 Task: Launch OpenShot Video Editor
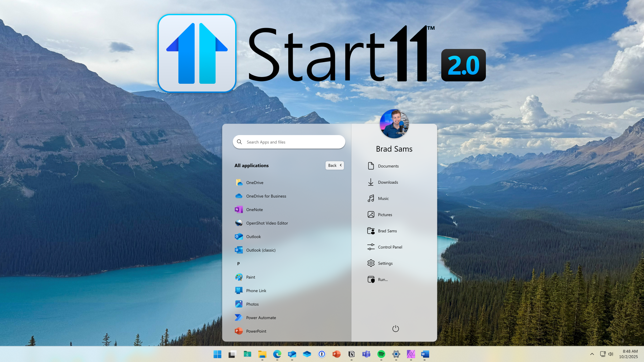click(267, 223)
